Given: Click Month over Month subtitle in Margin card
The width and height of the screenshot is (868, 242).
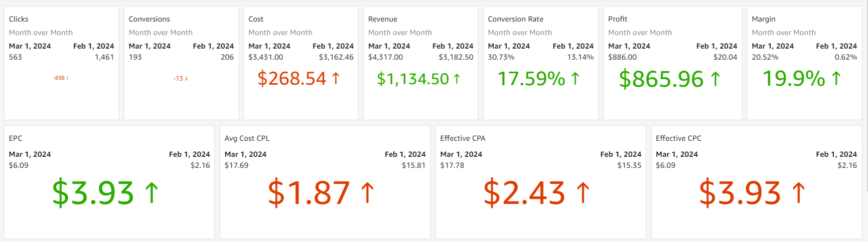Looking at the screenshot, I should (783, 33).
